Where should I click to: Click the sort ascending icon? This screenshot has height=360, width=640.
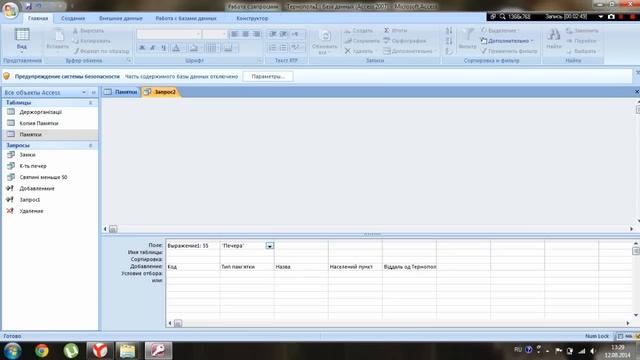449,31
